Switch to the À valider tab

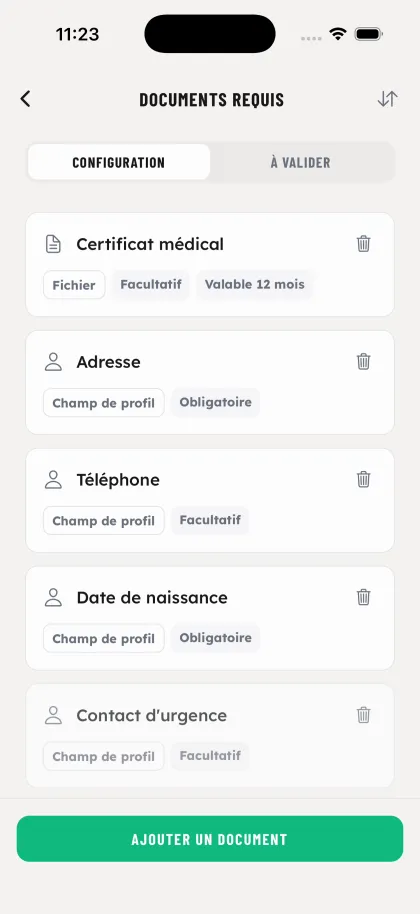point(301,162)
